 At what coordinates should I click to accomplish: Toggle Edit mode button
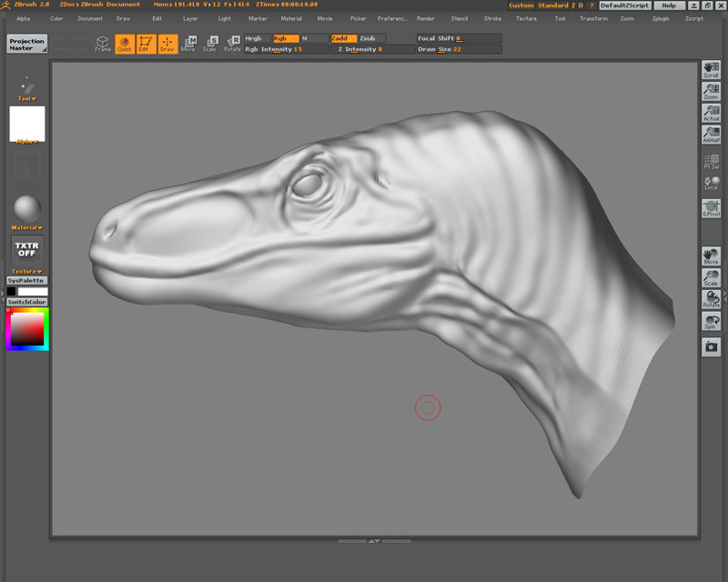(146, 44)
